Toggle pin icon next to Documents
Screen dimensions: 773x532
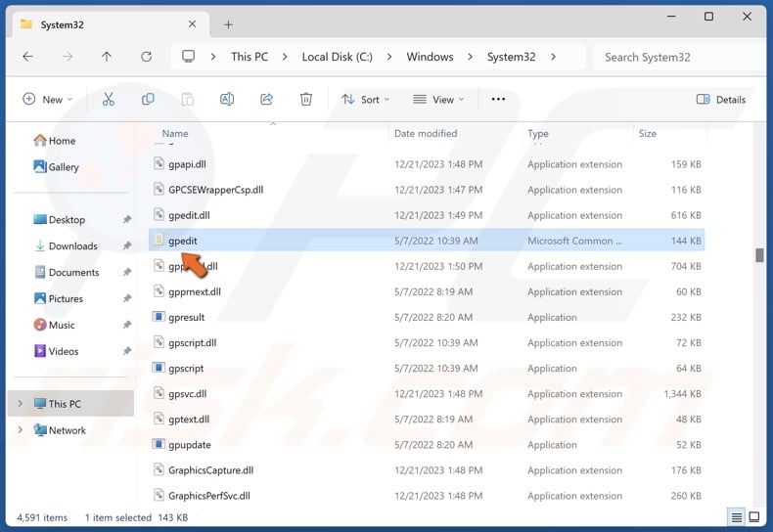(x=126, y=273)
